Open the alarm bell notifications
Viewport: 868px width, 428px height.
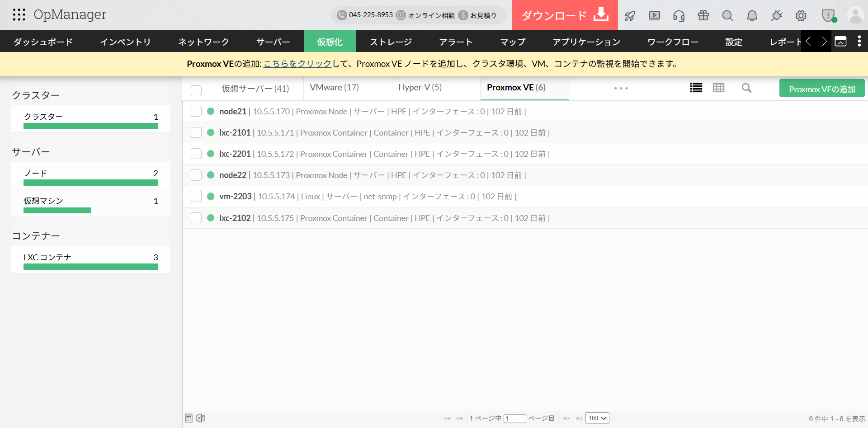click(752, 16)
